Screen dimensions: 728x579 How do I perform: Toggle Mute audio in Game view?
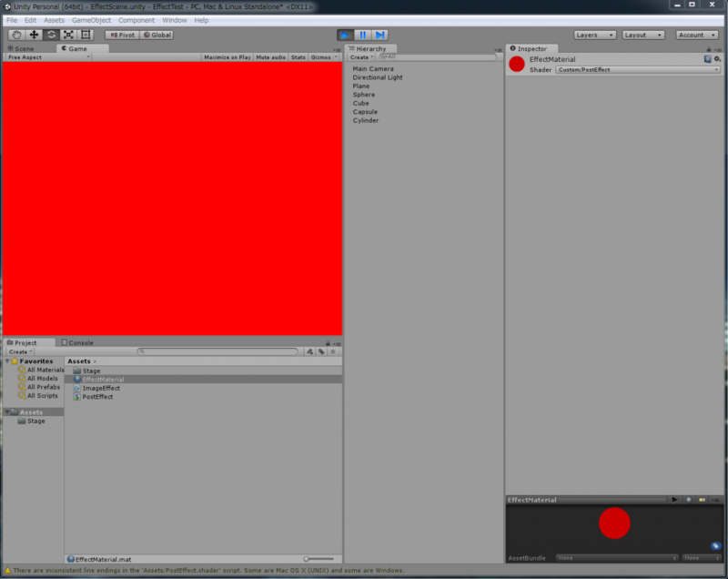pos(270,57)
